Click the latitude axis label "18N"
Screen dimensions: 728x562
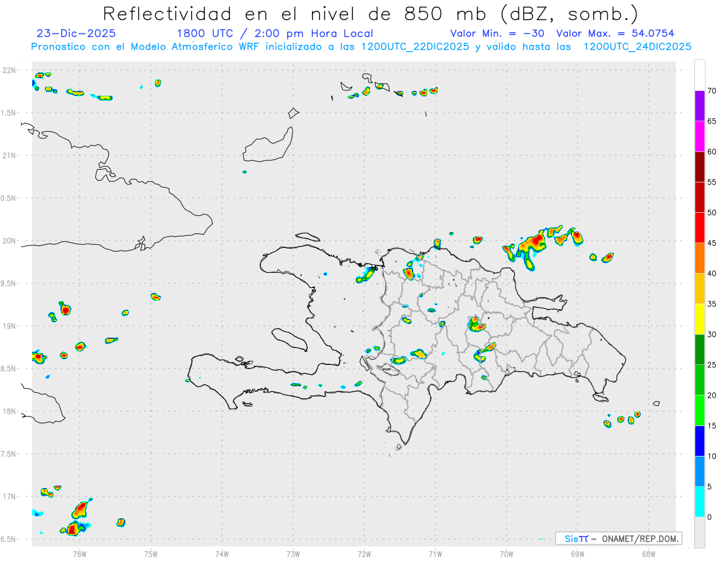point(10,412)
